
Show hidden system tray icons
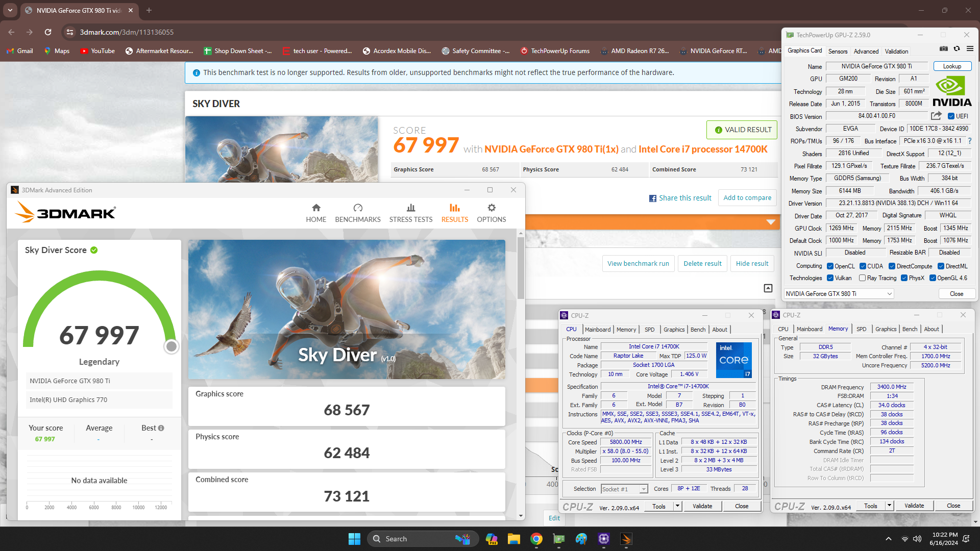tap(889, 539)
